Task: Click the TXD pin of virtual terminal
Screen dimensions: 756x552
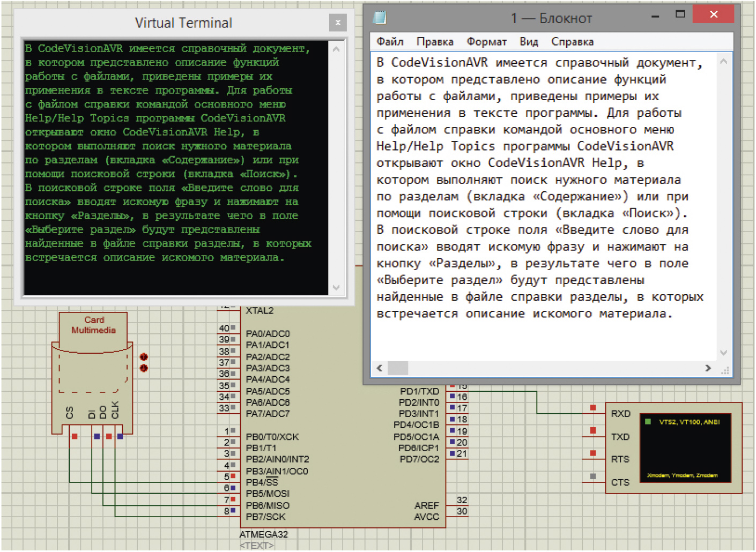Action: tap(620, 437)
